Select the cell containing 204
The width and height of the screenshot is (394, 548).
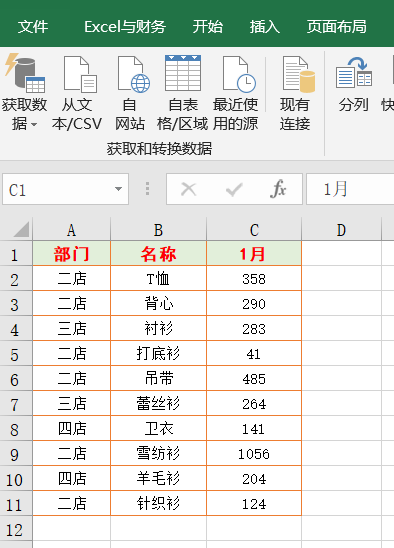point(254,478)
